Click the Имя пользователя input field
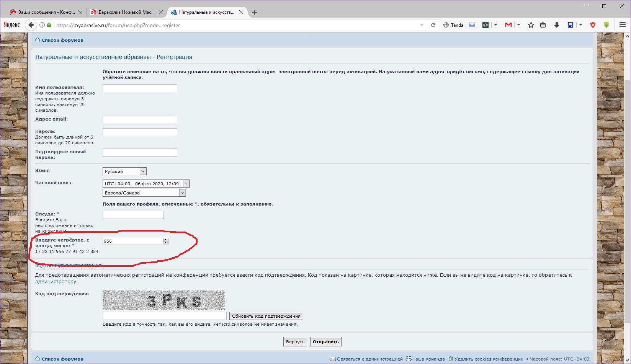This screenshot has height=364, width=631. [x=140, y=88]
